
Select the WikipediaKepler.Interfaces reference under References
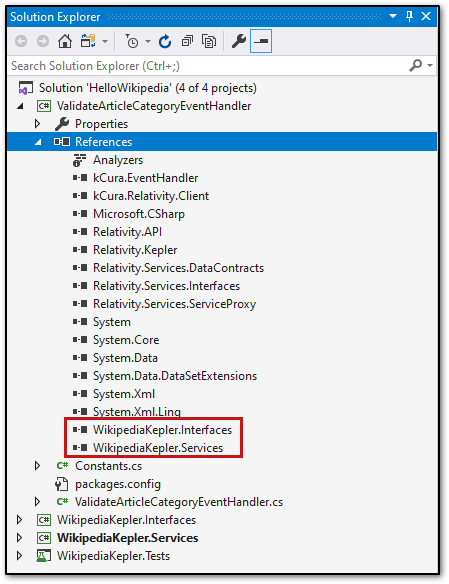pos(162,430)
